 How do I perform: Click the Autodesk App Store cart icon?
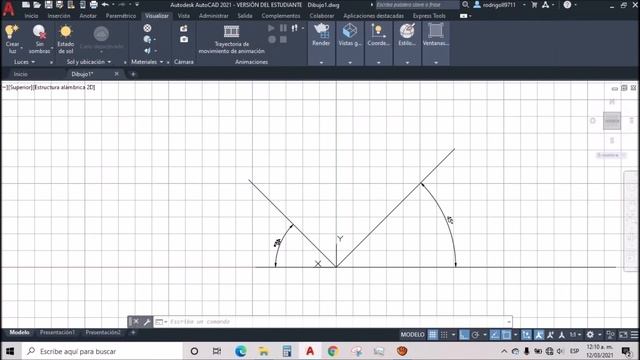tap(534, 5)
